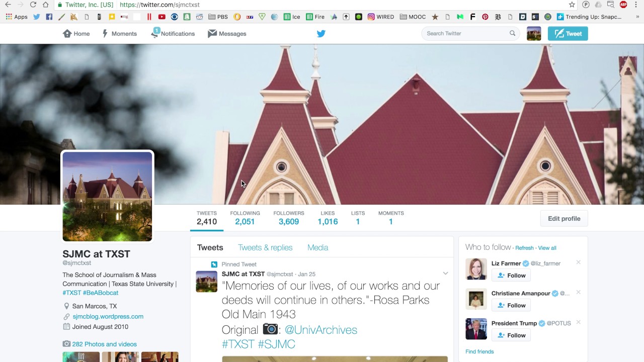The image size is (644, 362).
Task: Click the search magnifier icon
Action: tap(512, 33)
